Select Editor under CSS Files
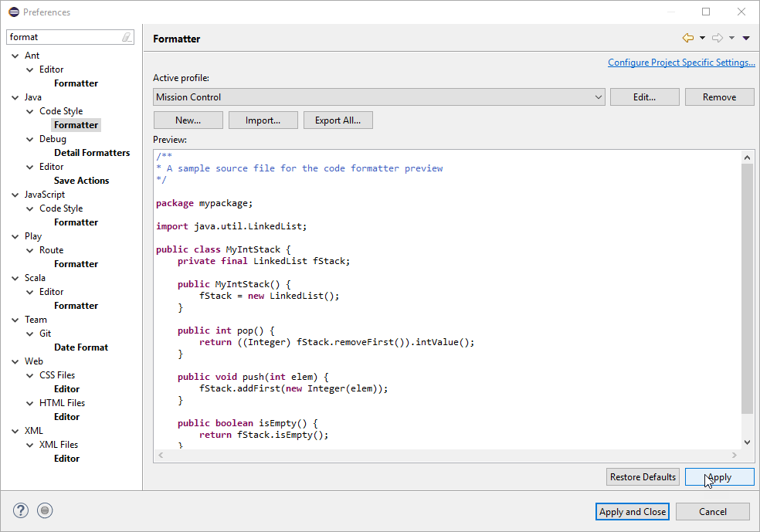 [67, 388]
